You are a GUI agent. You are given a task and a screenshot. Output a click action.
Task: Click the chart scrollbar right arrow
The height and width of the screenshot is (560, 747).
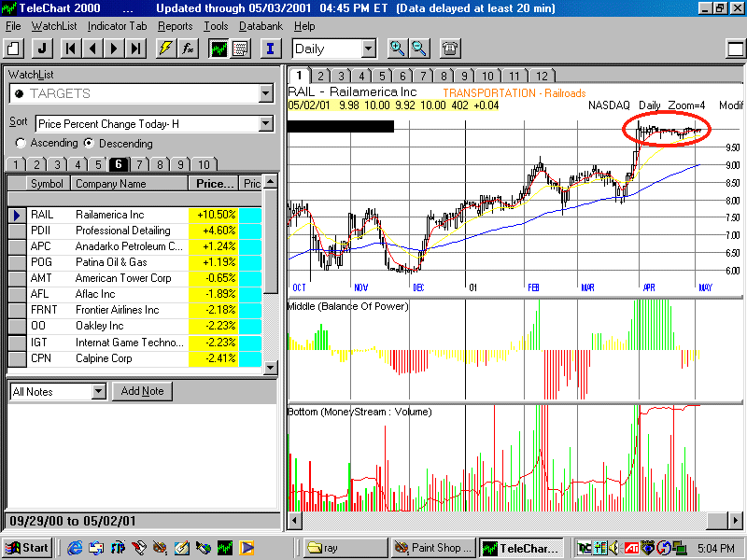pyautogui.click(x=735, y=520)
